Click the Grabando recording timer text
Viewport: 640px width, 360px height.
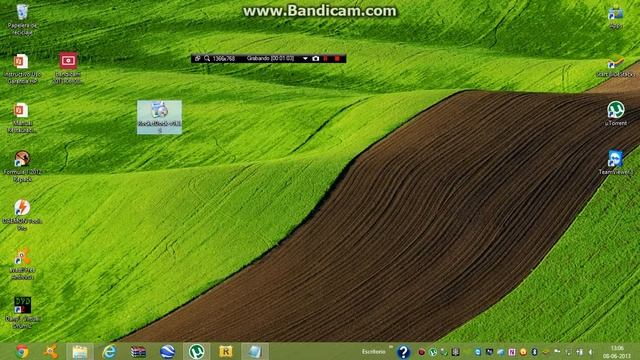click(x=270, y=58)
